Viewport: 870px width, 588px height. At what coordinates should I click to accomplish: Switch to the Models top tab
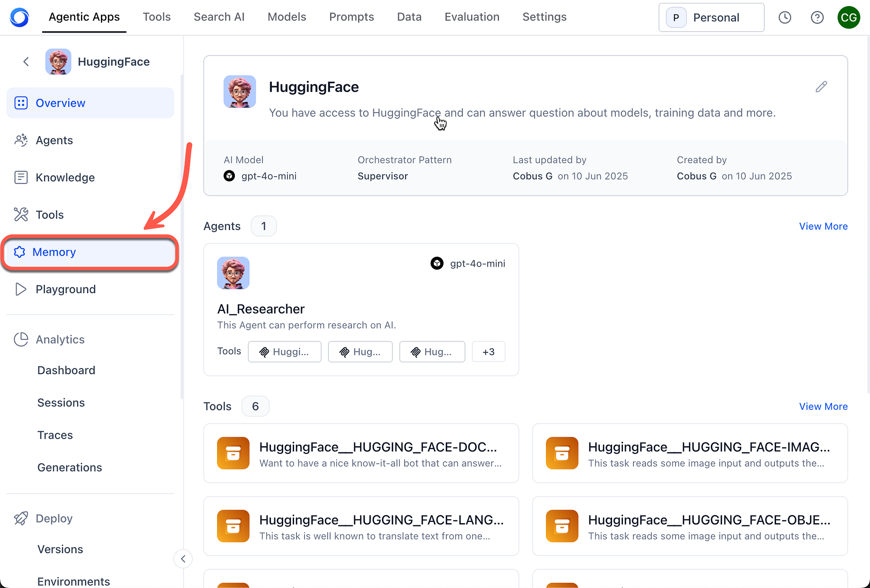(287, 17)
